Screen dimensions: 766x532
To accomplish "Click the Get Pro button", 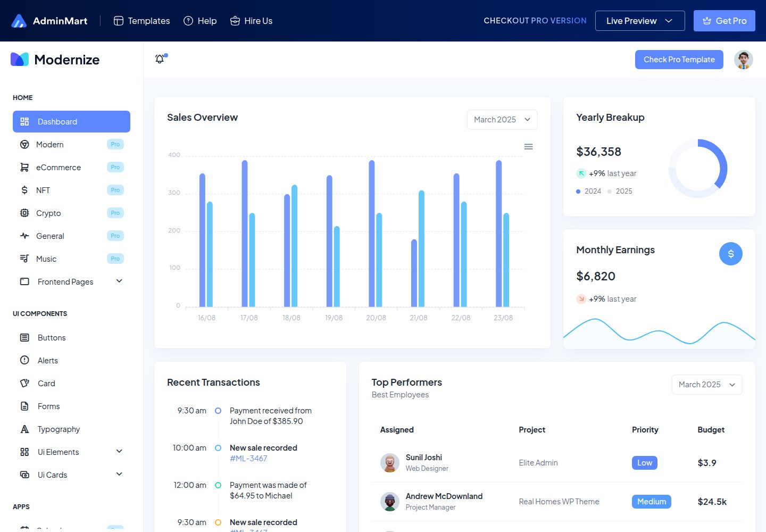I will click(x=725, y=21).
